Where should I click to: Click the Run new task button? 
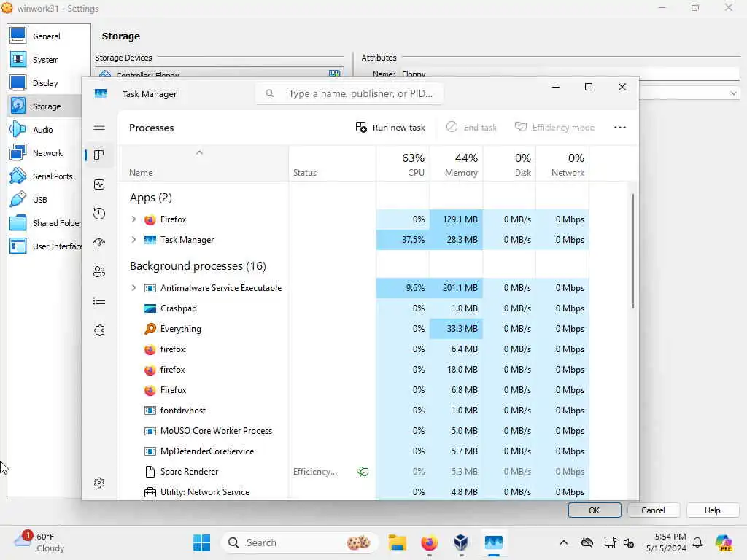pos(391,128)
